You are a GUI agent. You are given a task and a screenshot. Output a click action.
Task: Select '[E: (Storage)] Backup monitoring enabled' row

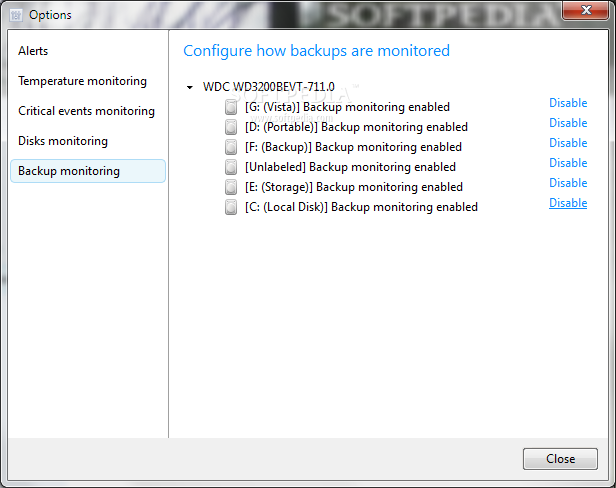click(354, 187)
